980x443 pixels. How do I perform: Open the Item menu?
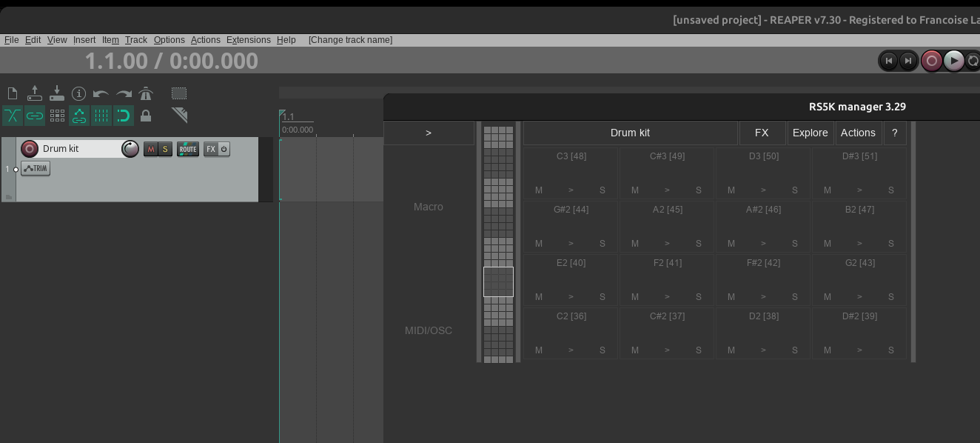[x=110, y=40]
